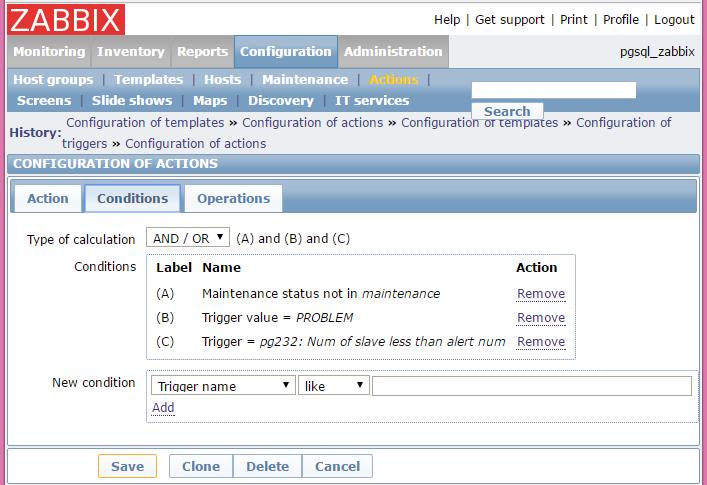Remove the Trigger value PROBLEM condition
Image resolution: width=707 pixels, height=485 pixels.
click(x=540, y=318)
